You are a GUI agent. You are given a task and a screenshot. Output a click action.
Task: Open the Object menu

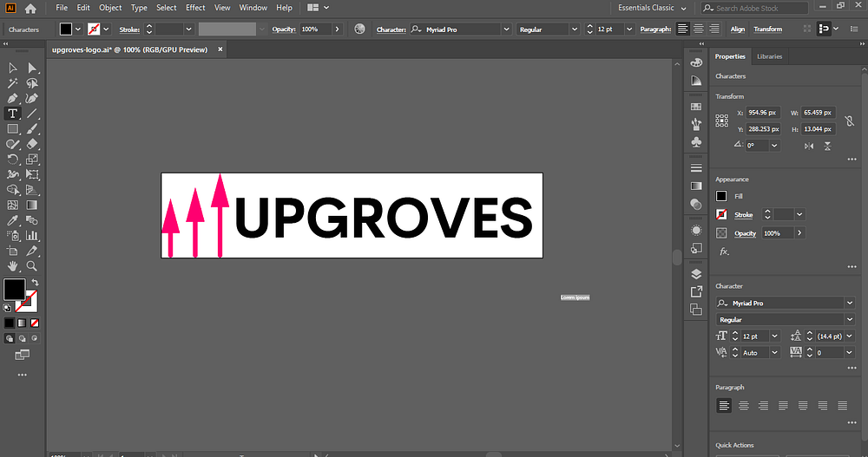(x=110, y=8)
